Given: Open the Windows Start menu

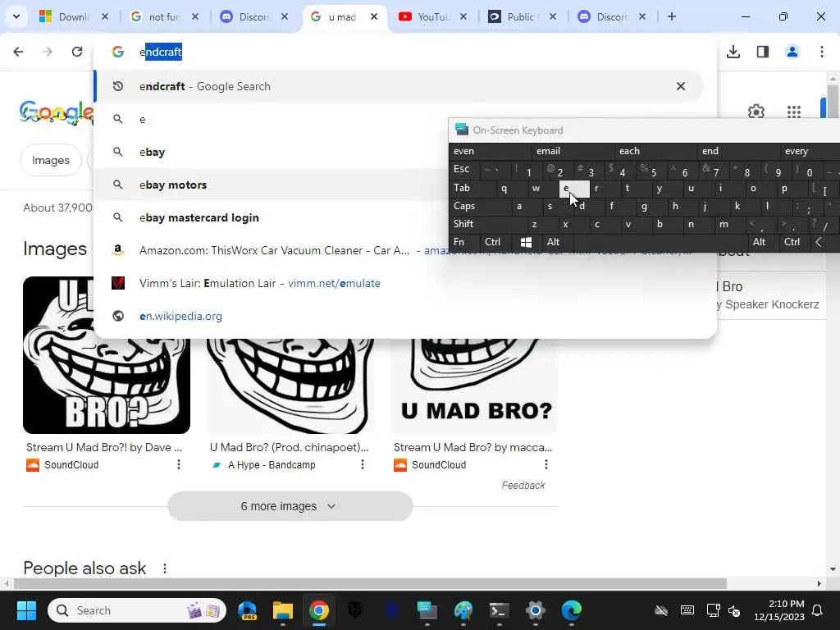Looking at the screenshot, I should (x=26, y=610).
